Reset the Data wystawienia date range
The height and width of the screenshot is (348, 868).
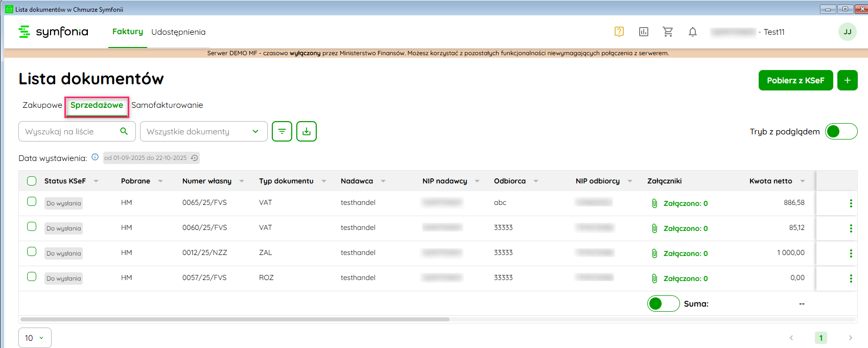coord(194,158)
